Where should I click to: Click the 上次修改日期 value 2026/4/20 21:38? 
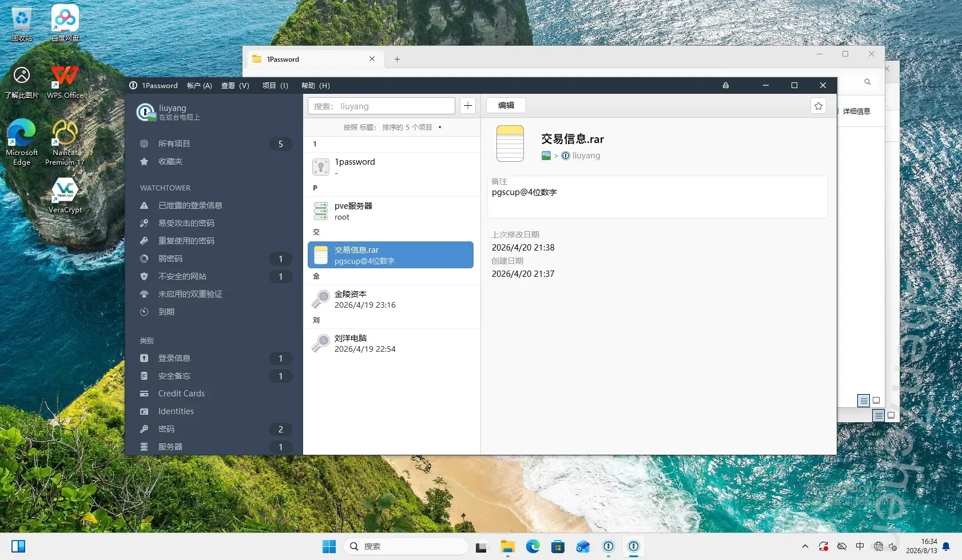[x=523, y=248]
